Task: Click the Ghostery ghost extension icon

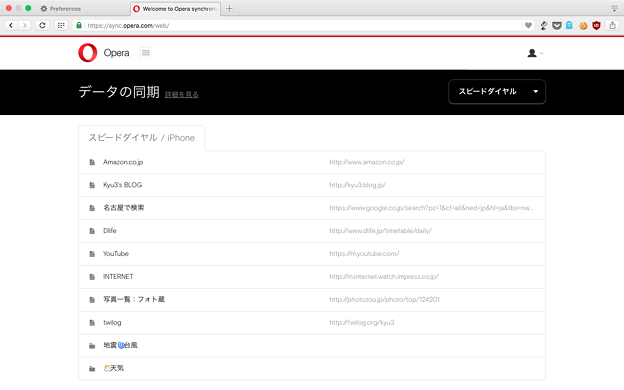Action: click(569, 25)
